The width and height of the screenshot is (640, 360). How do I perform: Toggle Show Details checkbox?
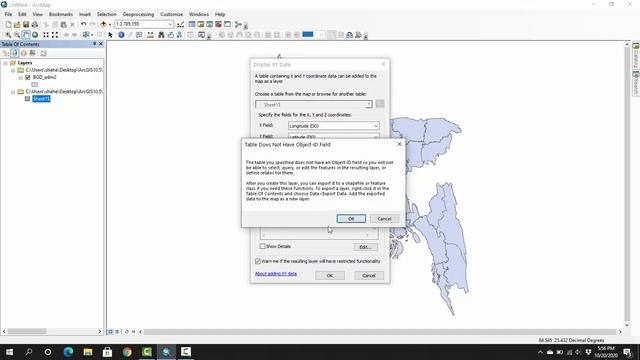pyautogui.click(x=262, y=247)
